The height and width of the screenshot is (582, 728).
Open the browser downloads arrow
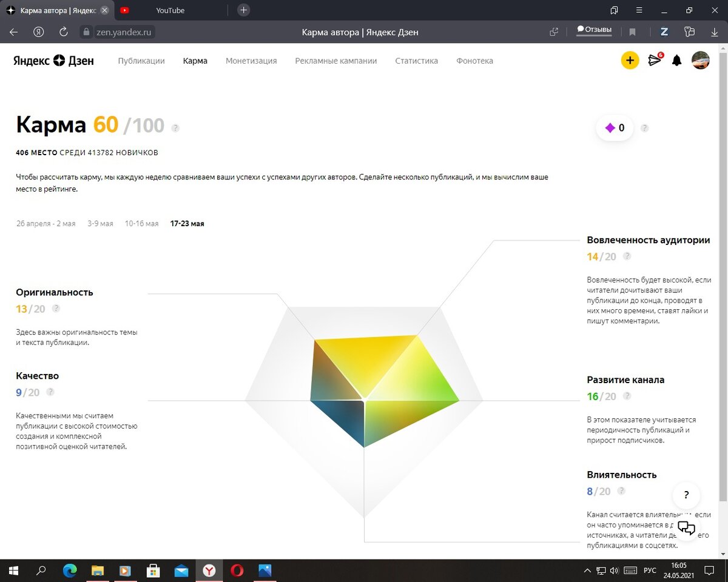715,32
